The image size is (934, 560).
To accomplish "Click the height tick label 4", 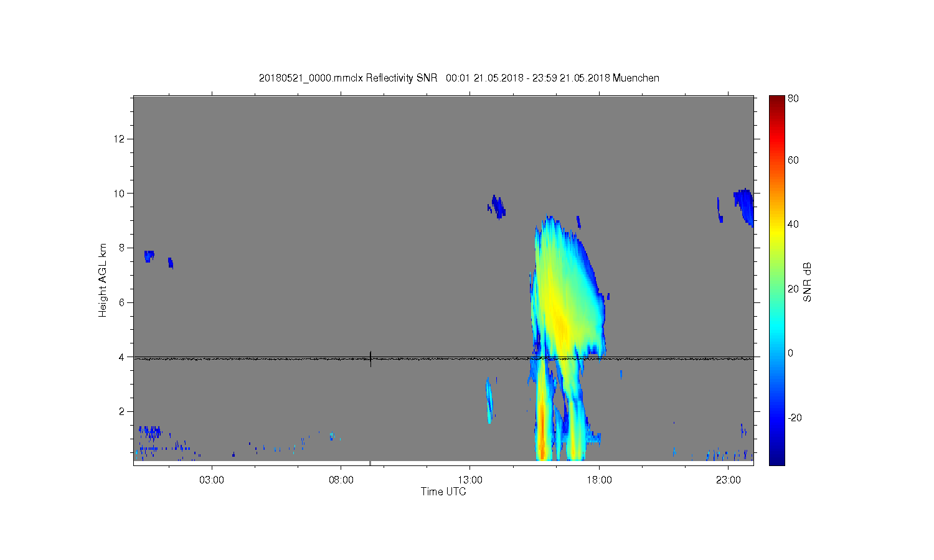I will (123, 357).
